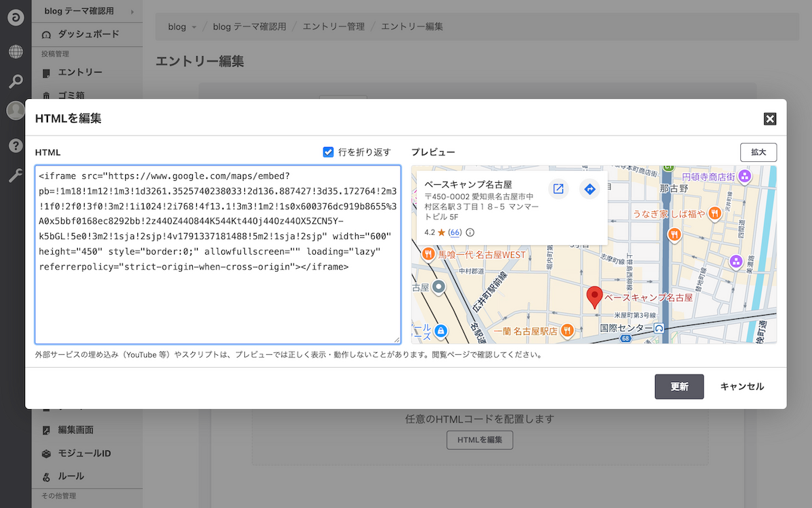Open the 66 reviews link

click(455, 232)
